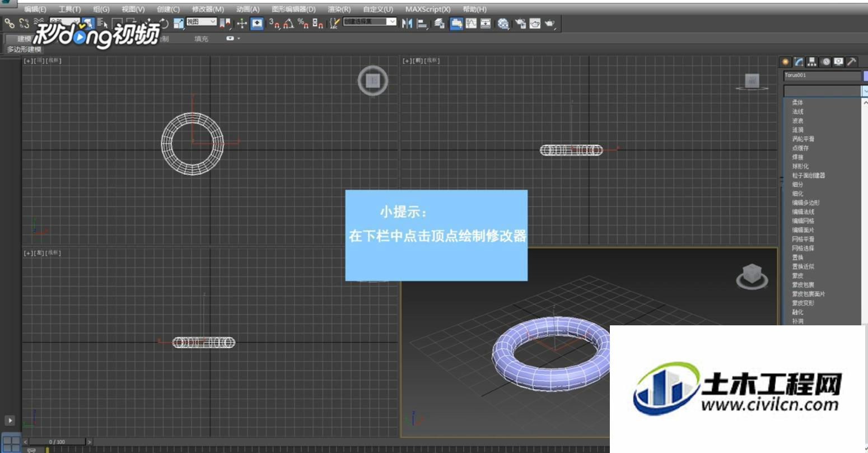868x453 pixels.
Task: Click the 0 / 100 time slider
Action: click(x=57, y=442)
